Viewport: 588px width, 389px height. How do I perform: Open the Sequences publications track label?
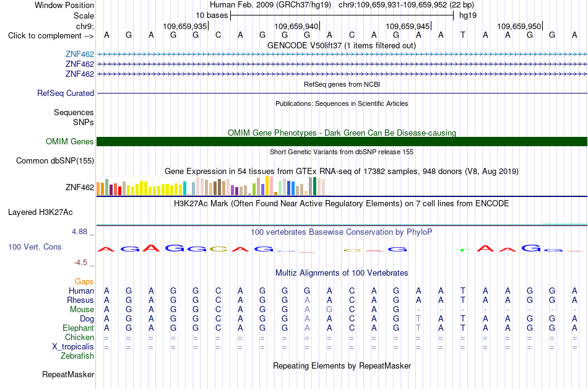pyautogui.click(x=74, y=113)
